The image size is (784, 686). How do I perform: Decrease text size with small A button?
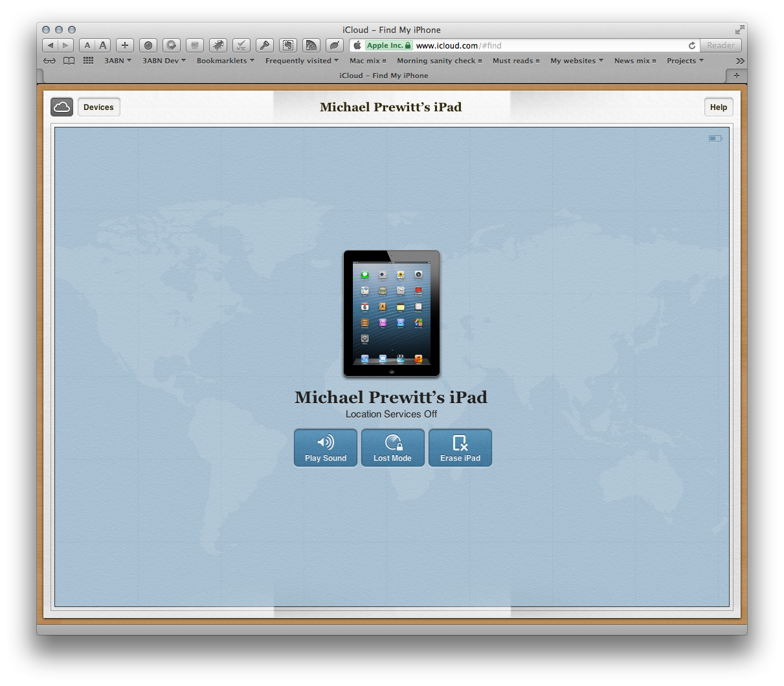[x=87, y=45]
